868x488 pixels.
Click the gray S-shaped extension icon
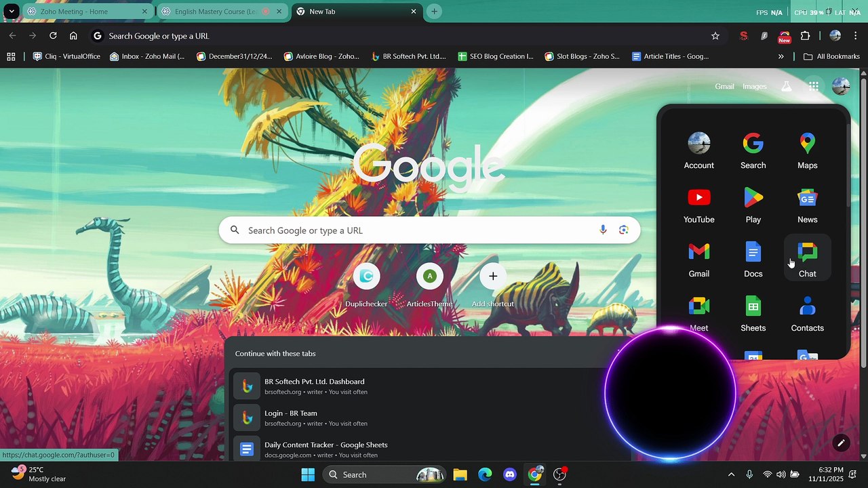764,36
